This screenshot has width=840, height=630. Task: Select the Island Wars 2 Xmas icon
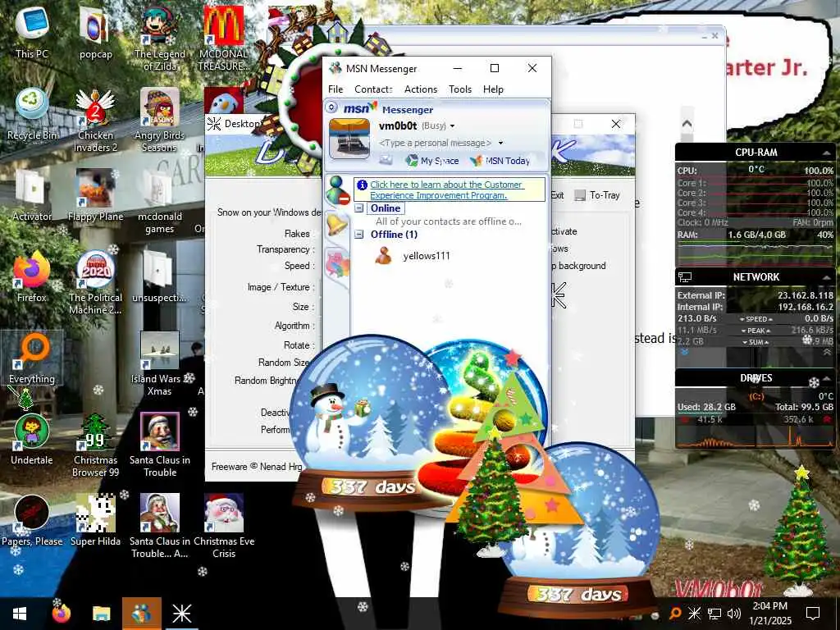[x=160, y=363]
